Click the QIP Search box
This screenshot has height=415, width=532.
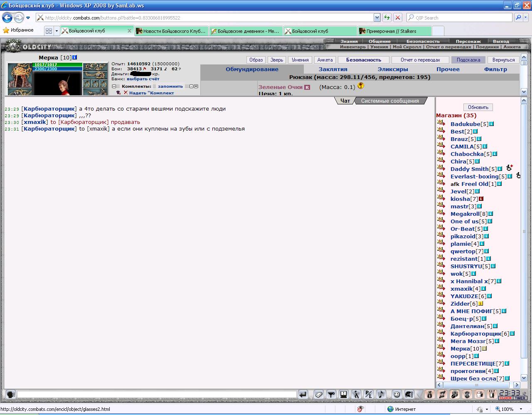[459, 17]
